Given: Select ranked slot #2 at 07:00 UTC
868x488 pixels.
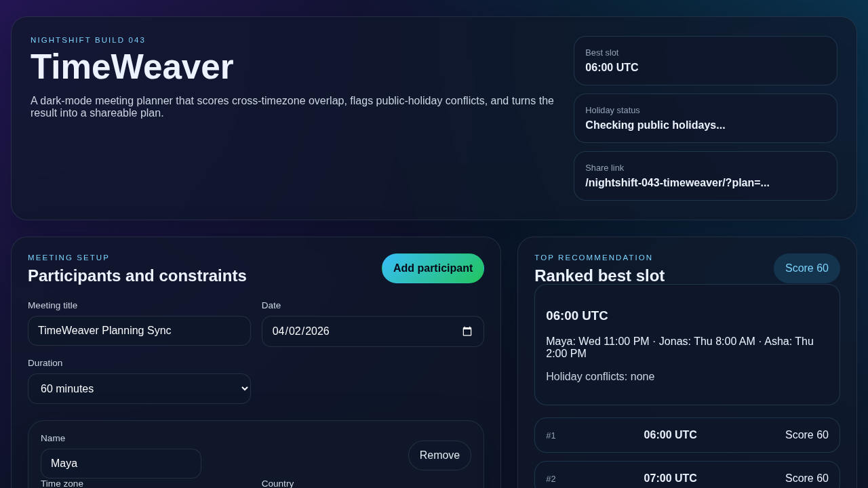Looking at the screenshot, I should [687, 479].
